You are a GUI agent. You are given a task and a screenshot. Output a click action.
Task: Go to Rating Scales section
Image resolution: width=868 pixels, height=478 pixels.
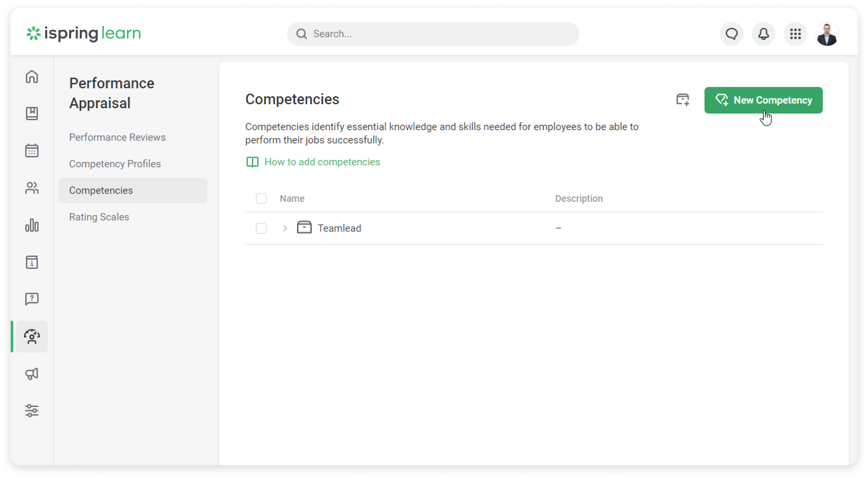pyautogui.click(x=99, y=217)
